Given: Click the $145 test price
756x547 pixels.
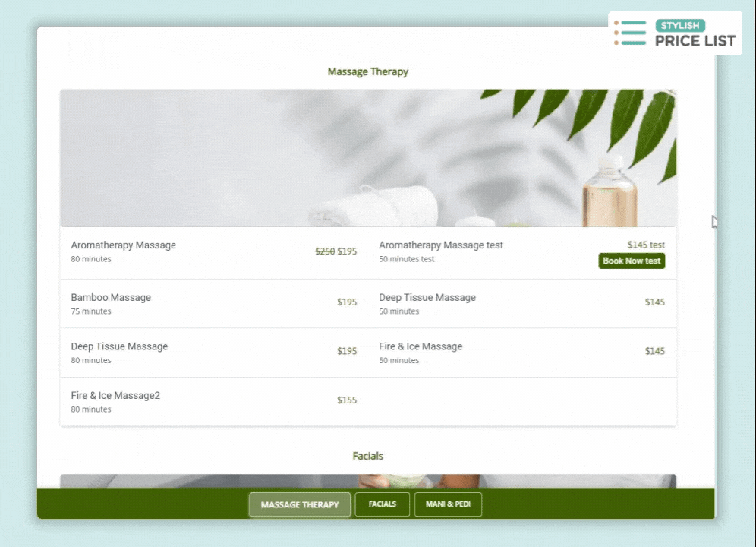Looking at the screenshot, I should [646, 245].
